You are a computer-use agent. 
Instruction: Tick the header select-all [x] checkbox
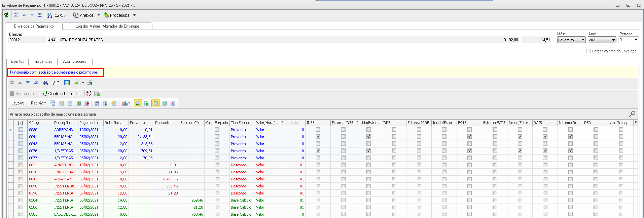pos(21,123)
